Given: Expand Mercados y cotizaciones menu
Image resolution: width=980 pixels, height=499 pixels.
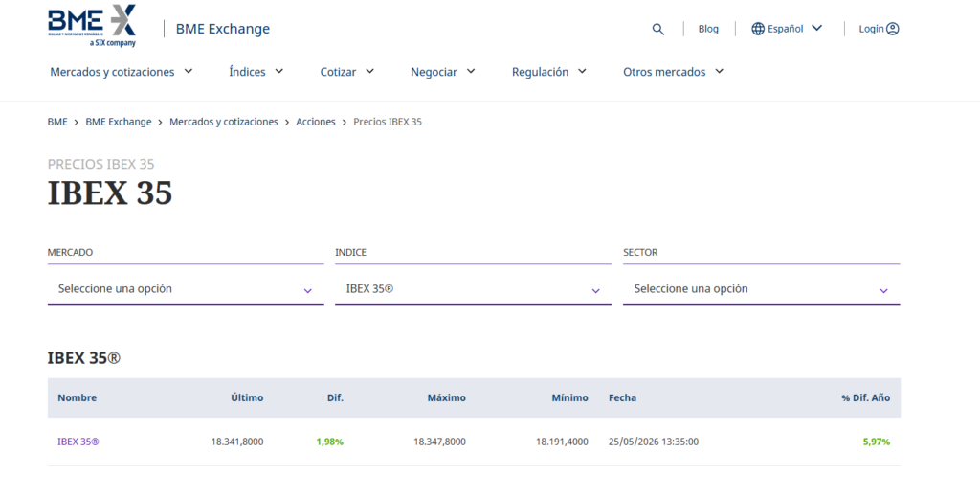Looking at the screenshot, I should point(122,72).
